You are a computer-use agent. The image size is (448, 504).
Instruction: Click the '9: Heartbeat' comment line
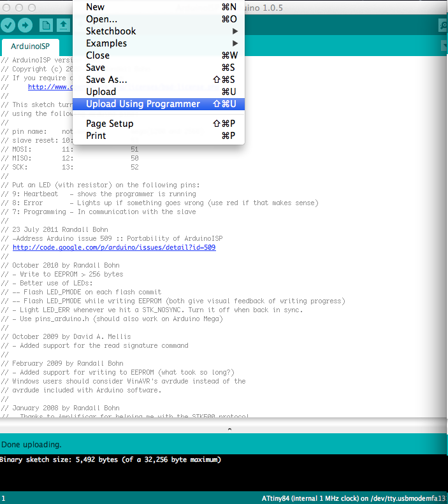[98, 194]
